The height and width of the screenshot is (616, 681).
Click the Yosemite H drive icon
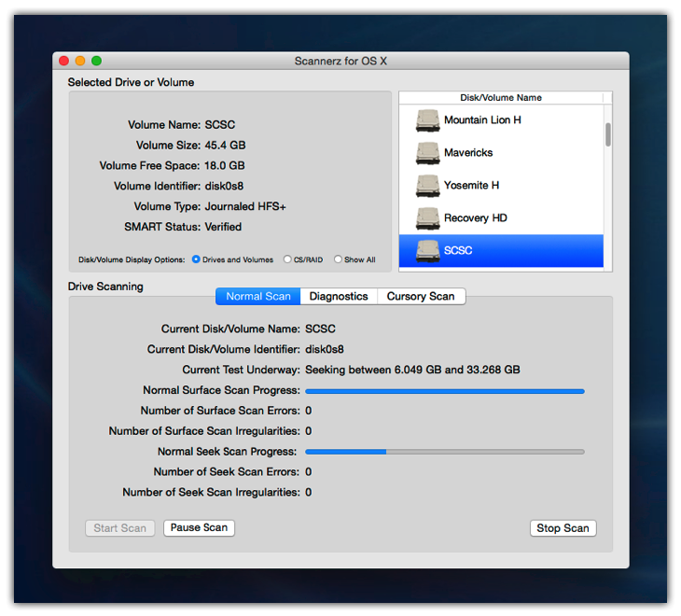pos(427,186)
